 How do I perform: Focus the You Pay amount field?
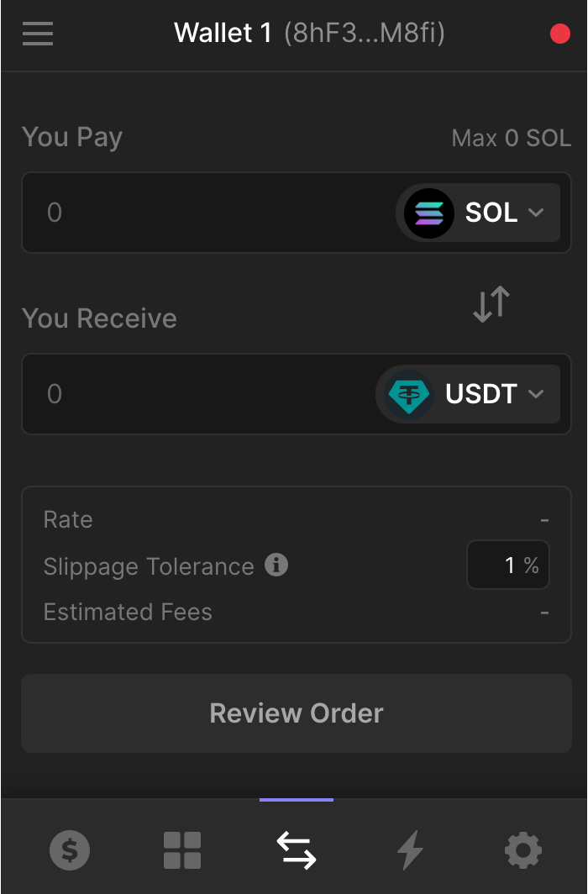point(202,213)
